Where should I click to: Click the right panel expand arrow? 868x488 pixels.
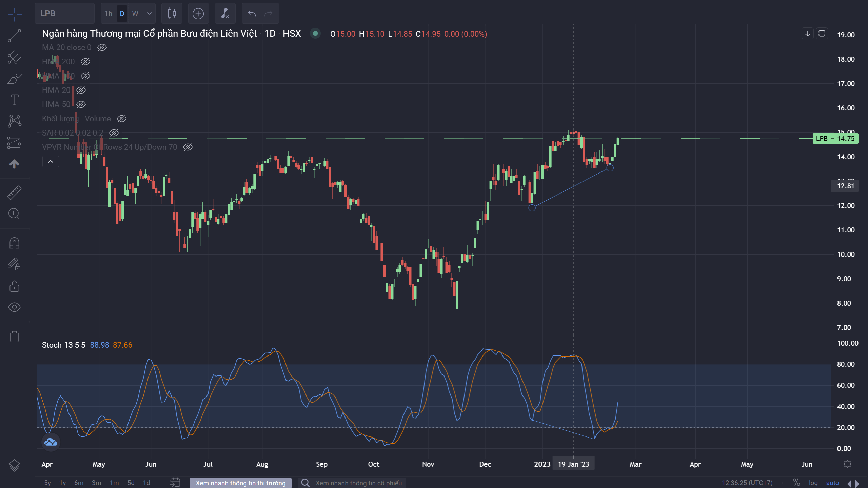(857, 484)
